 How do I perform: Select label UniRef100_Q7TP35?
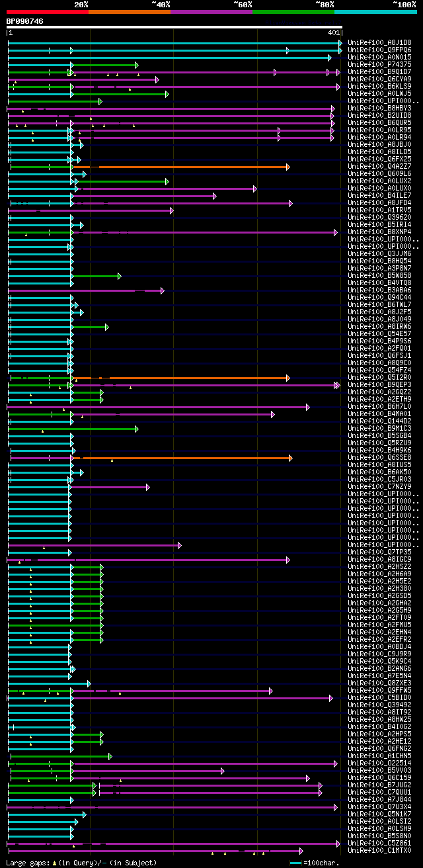pos(379,552)
